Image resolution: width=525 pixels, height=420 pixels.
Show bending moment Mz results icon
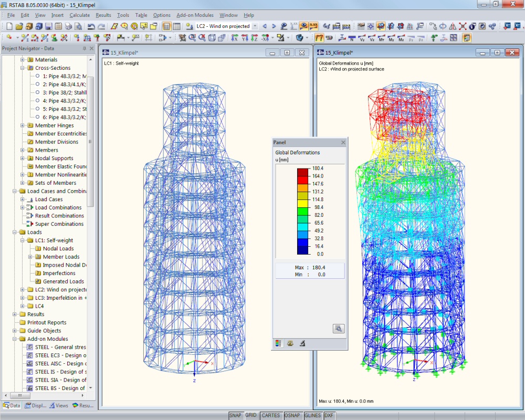coord(401,38)
